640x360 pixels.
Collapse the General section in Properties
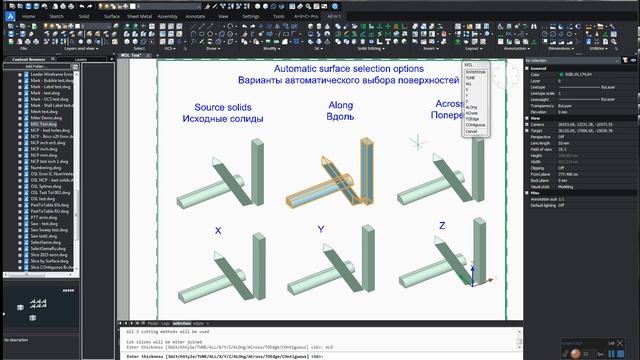(x=527, y=68)
